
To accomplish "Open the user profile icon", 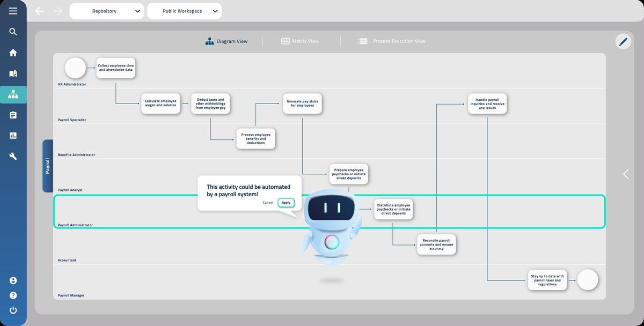I will [13, 280].
